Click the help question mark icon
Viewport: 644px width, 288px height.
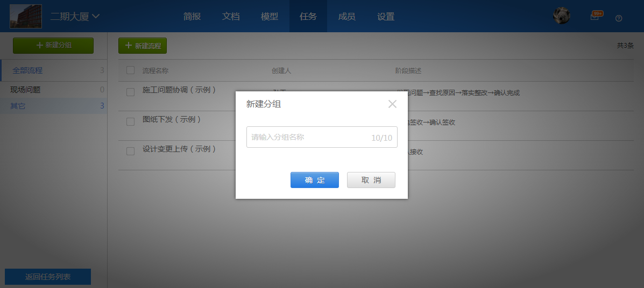tap(619, 18)
